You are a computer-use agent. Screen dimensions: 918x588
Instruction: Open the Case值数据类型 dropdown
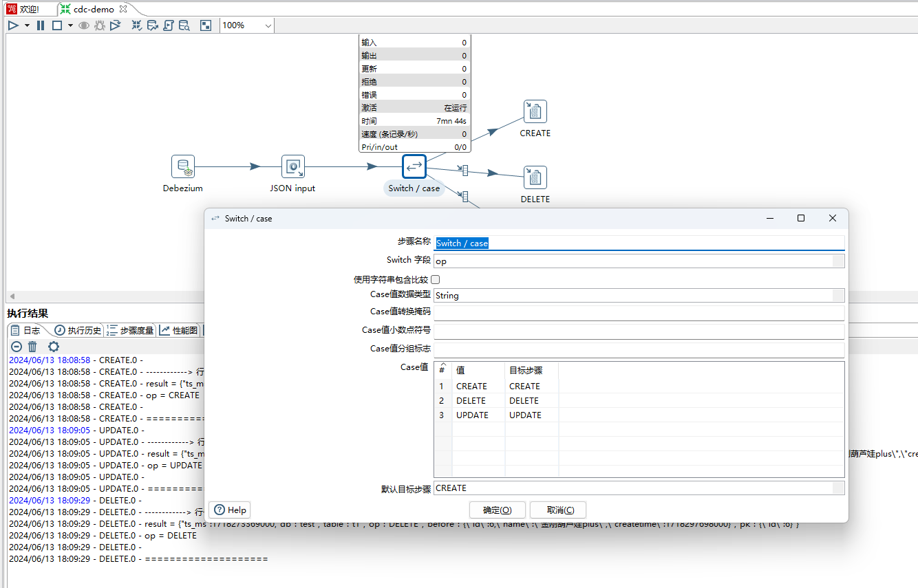pyautogui.click(x=837, y=296)
